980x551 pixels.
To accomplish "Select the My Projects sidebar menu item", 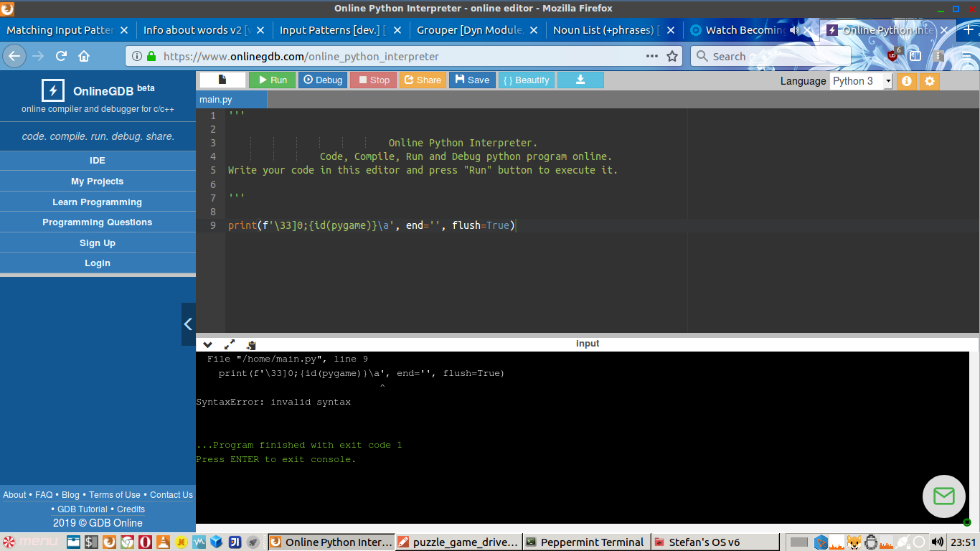I will pyautogui.click(x=98, y=182).
